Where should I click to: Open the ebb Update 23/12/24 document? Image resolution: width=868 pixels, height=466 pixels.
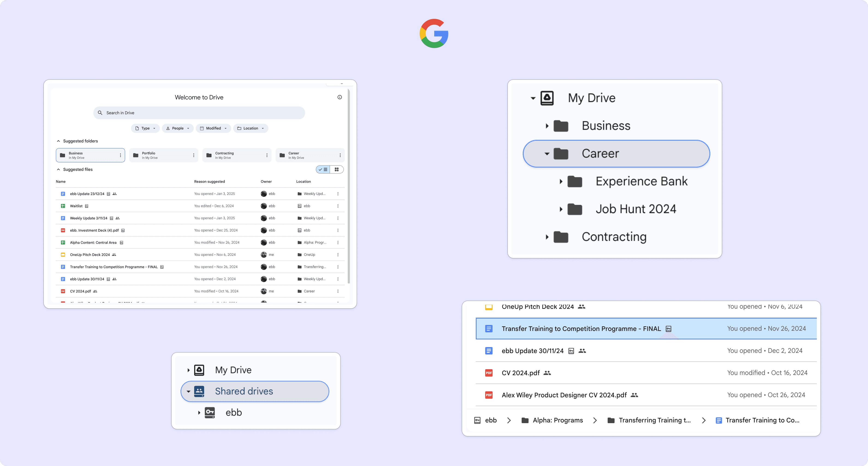[x=87, y=194]
